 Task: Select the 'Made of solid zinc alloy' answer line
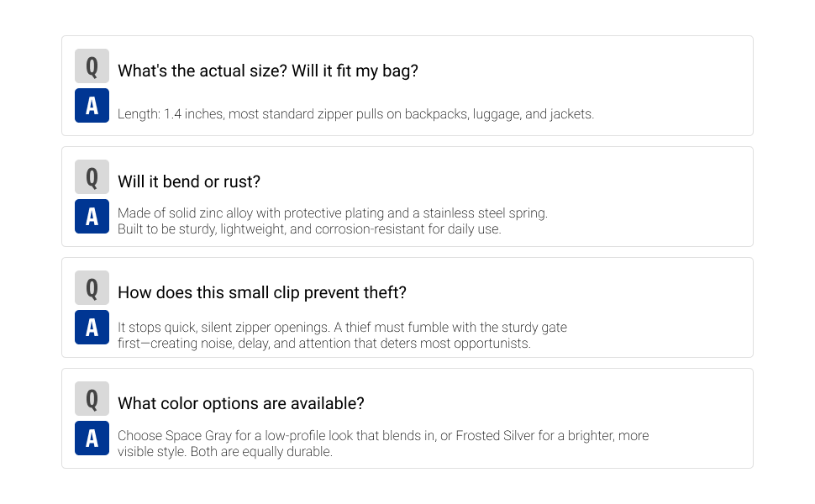[x=333, y=213]
